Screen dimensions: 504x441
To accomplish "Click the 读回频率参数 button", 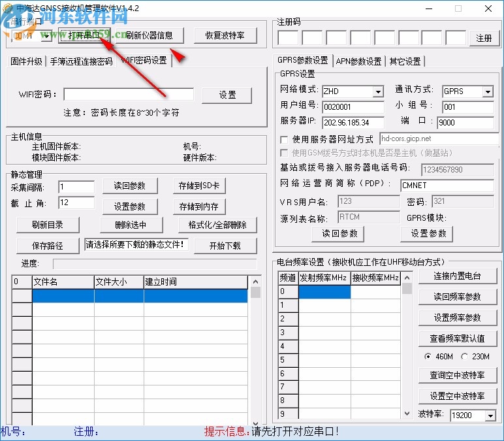I will coord(458,297).
